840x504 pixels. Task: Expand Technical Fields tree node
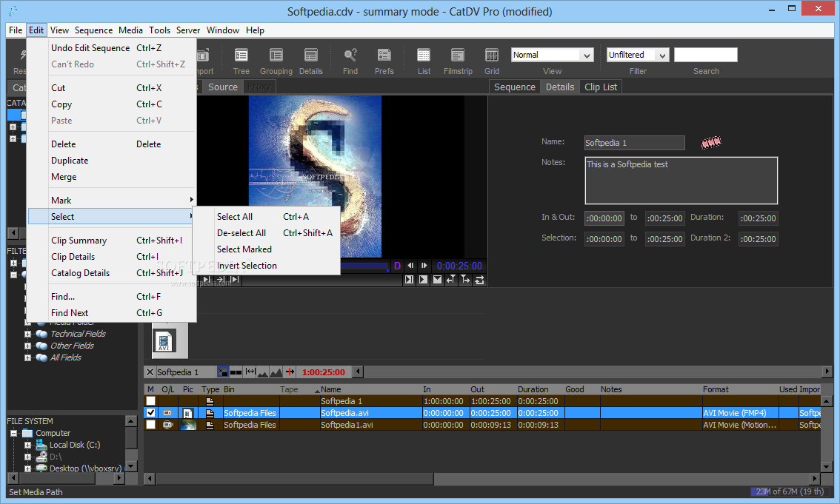click(28, 334)
